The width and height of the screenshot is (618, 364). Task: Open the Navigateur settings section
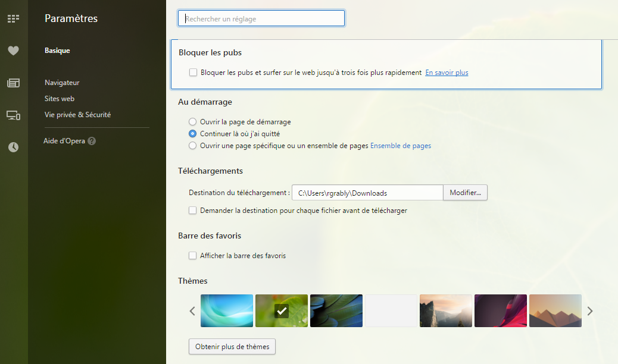pos(62,83)
